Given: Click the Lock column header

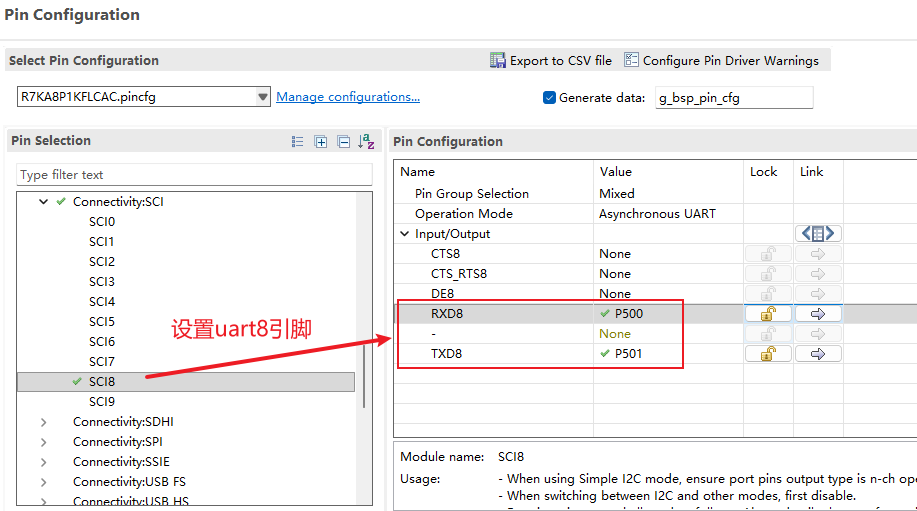Looking at the screenshot, I should click(764, 172).
